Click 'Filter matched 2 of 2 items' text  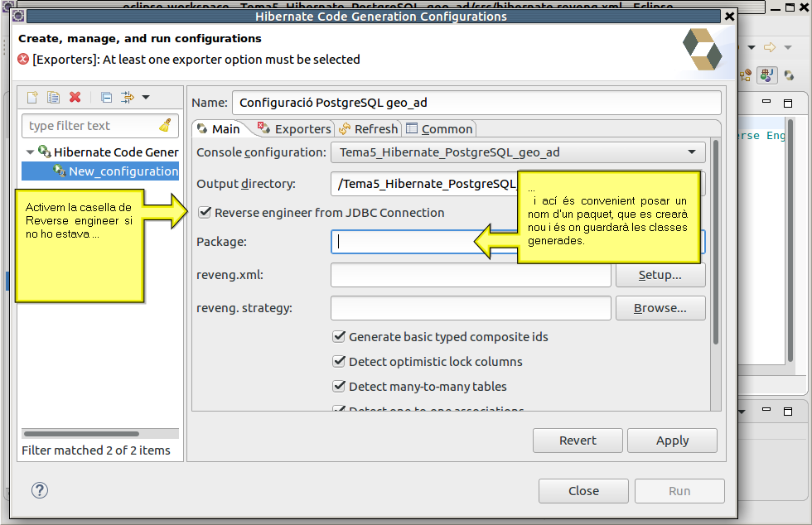pos(96,450)
